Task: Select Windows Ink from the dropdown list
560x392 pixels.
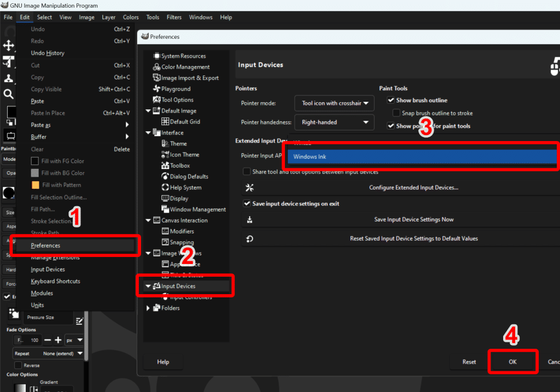Action: tap(421, 157)
